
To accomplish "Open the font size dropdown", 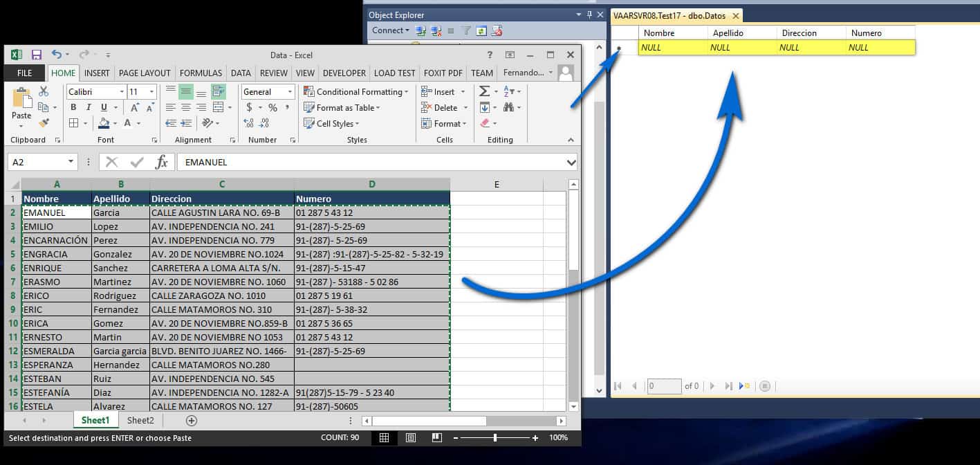I will (152, 91).
